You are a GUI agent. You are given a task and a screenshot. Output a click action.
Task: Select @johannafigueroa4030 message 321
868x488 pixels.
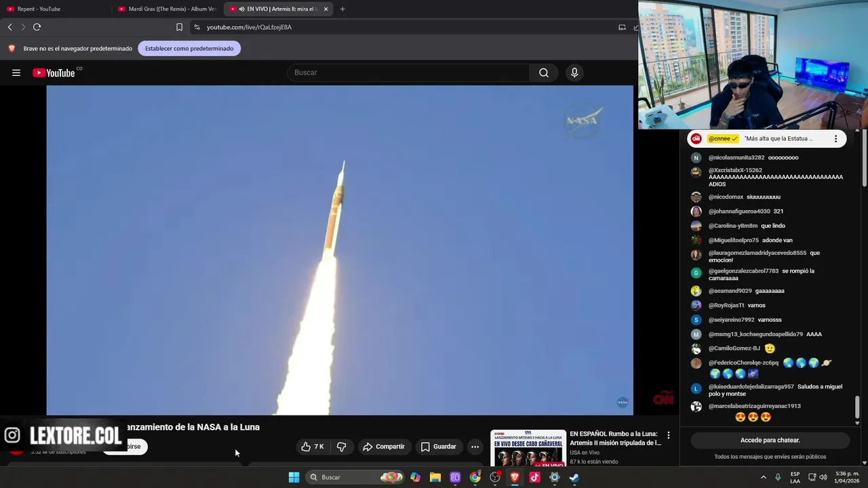[x=746, y=211]
